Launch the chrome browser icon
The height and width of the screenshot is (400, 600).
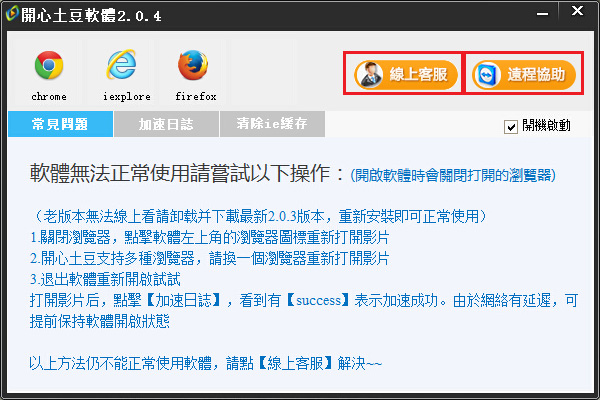[49, 65]
